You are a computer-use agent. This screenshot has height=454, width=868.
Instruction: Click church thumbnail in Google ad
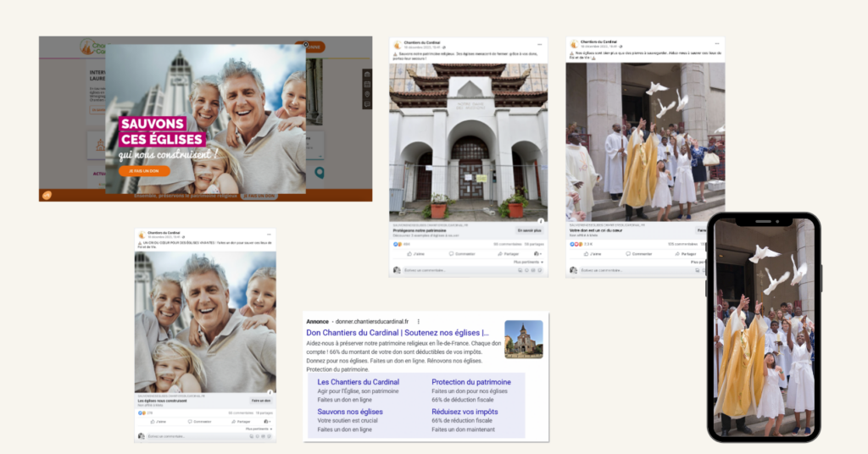click(x=523, y=339)
